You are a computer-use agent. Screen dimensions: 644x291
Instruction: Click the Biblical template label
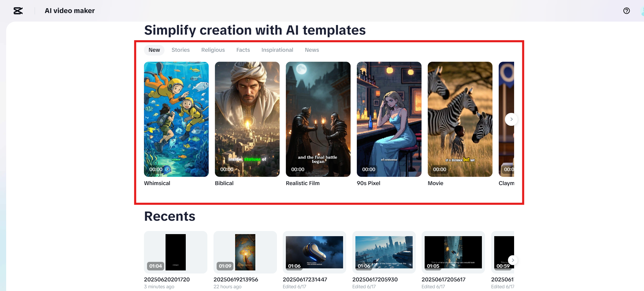tap(224, 183)
